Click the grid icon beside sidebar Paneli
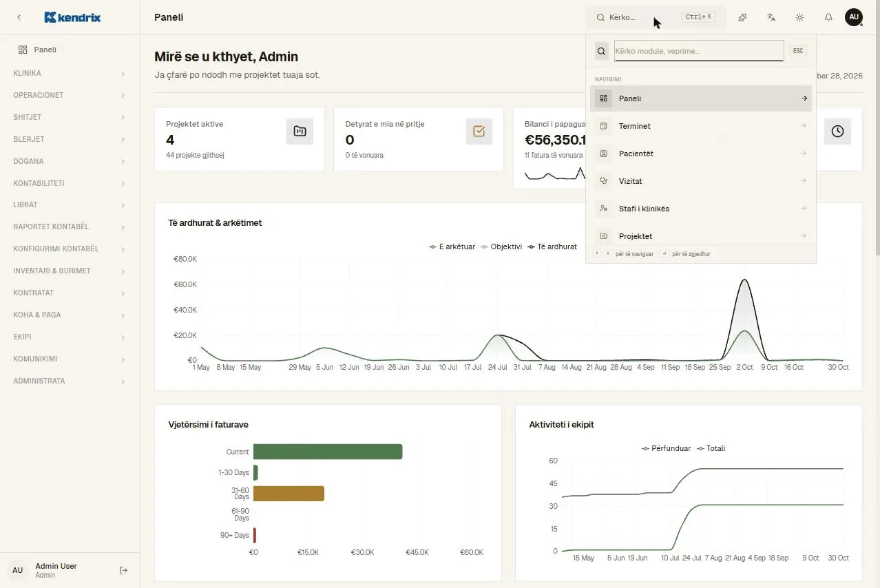The image size is (880, 588). pyautogui.click(x=23, y=50)
